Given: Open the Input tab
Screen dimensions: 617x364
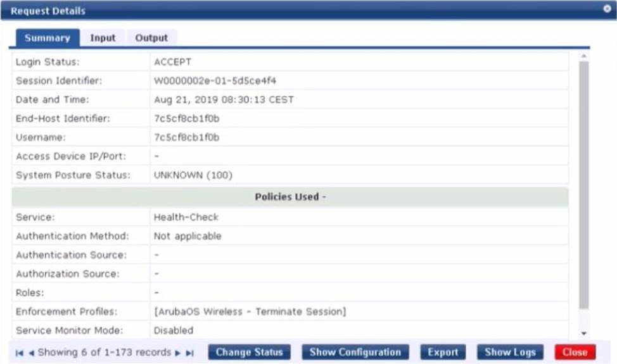Looking at the screenshot, I should tap(103, 38).
